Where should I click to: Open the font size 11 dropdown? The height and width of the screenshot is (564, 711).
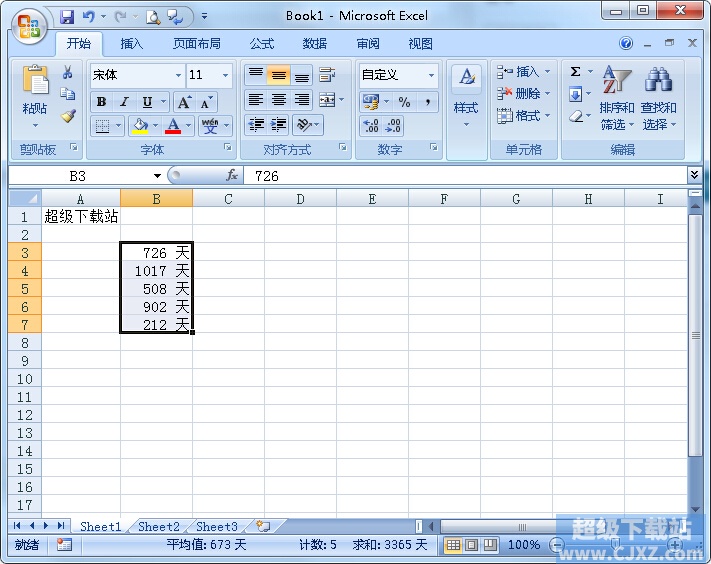click(225, 75)
